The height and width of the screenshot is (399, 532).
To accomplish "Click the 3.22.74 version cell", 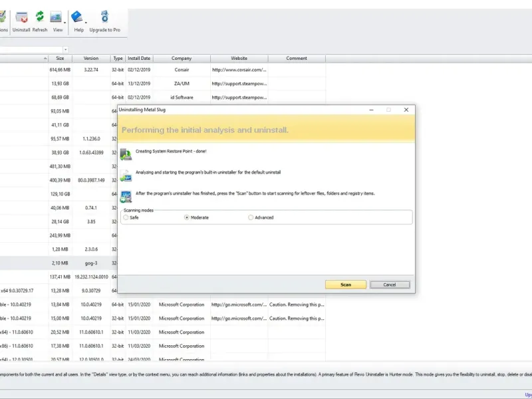I will click(91, 70).
